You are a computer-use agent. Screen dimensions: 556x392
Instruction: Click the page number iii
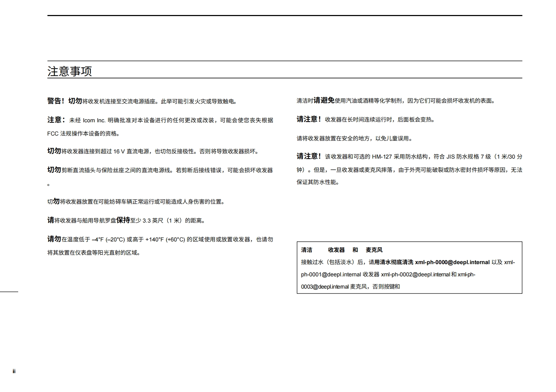coord(14,371)
